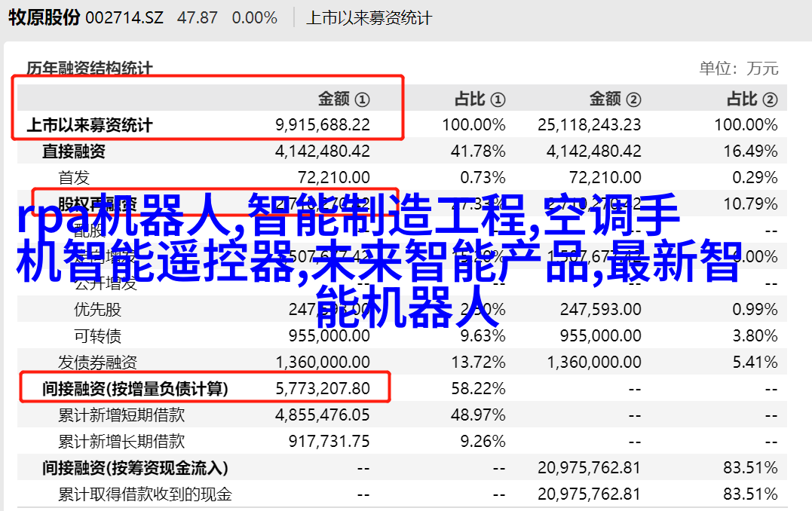Select the 占比 ① column header
Screen dimensions: 812x511
(480, 99)
